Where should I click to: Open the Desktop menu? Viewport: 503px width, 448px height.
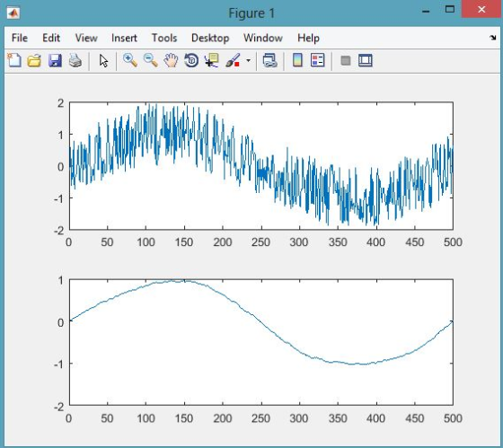[x=210, y=38]
